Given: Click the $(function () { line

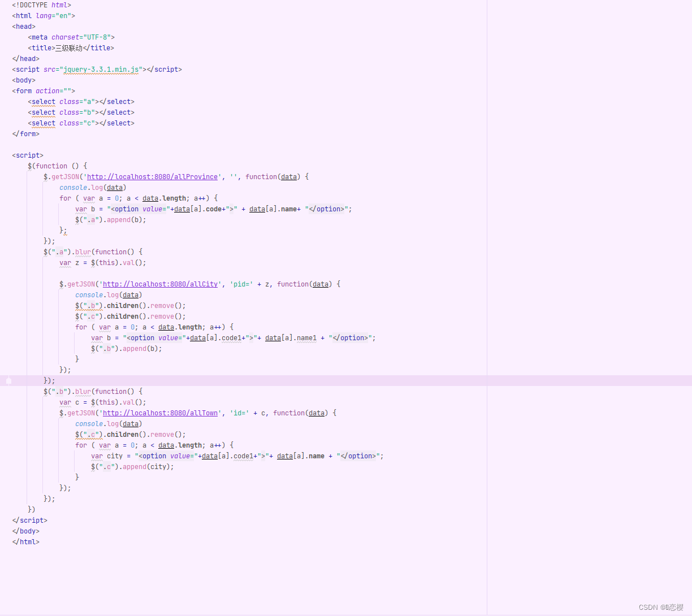Looking at the screenshot, I should tap(58, 166).
